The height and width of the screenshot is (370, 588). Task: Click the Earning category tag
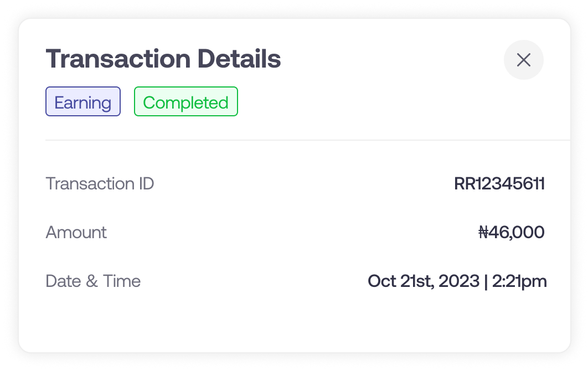coord(83,102)
